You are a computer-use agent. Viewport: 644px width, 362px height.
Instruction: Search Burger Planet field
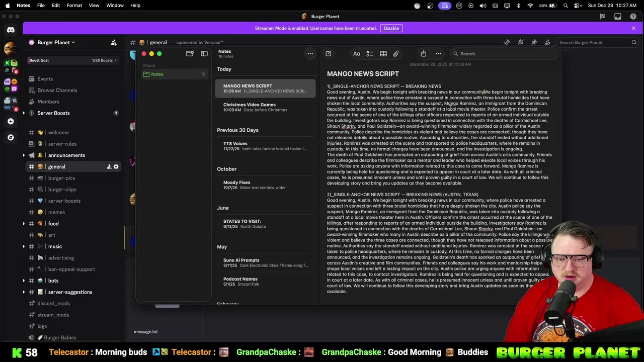598,43
